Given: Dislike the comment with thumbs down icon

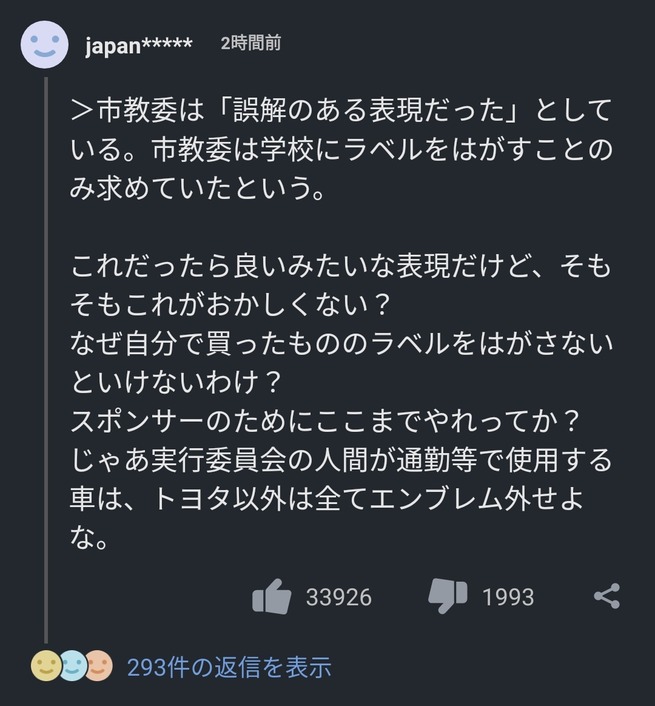Looking at the screenshot, I should click(447, 596).
